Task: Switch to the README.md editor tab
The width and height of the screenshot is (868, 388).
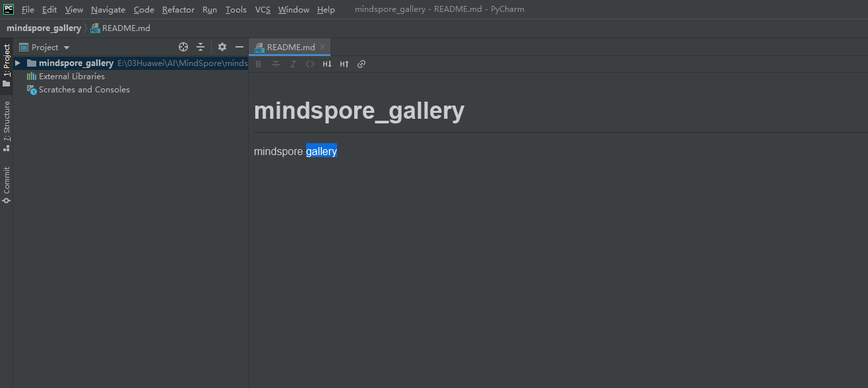Action: coord(291,48)
